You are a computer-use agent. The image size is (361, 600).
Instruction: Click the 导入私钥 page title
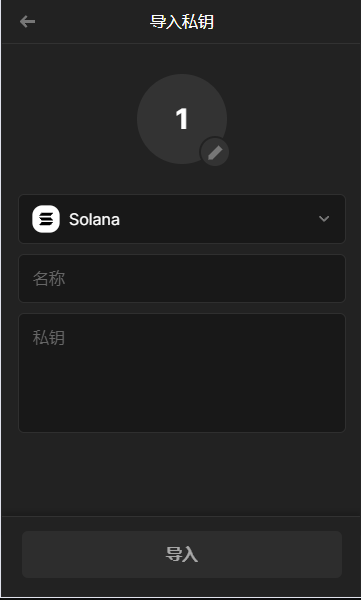click(182, 22)
